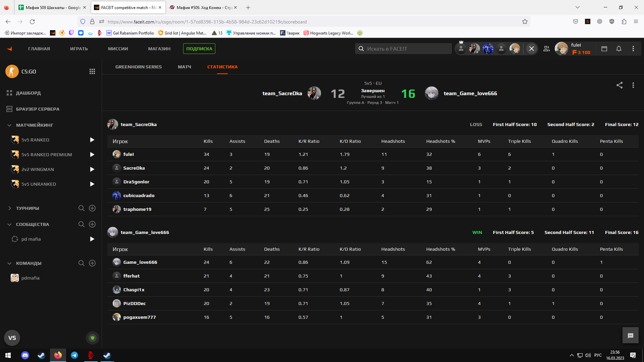Open the match three-dot options menu

point(633,85)
